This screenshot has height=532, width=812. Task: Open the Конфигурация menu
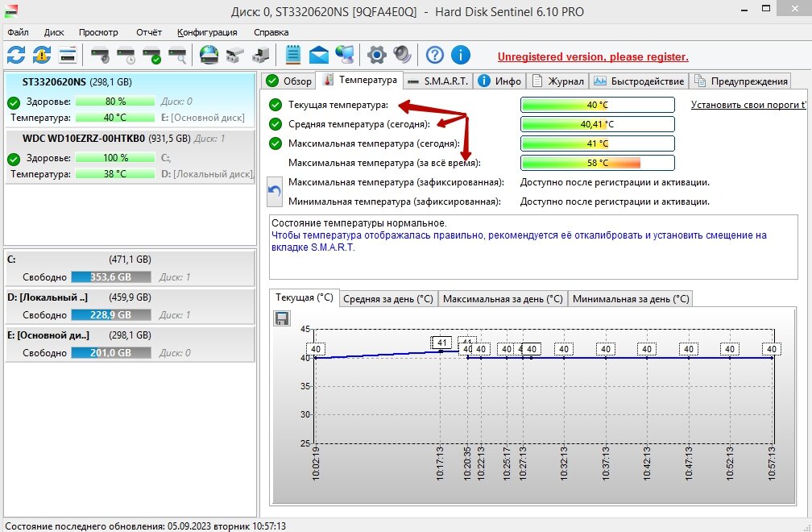pos(207,32)
